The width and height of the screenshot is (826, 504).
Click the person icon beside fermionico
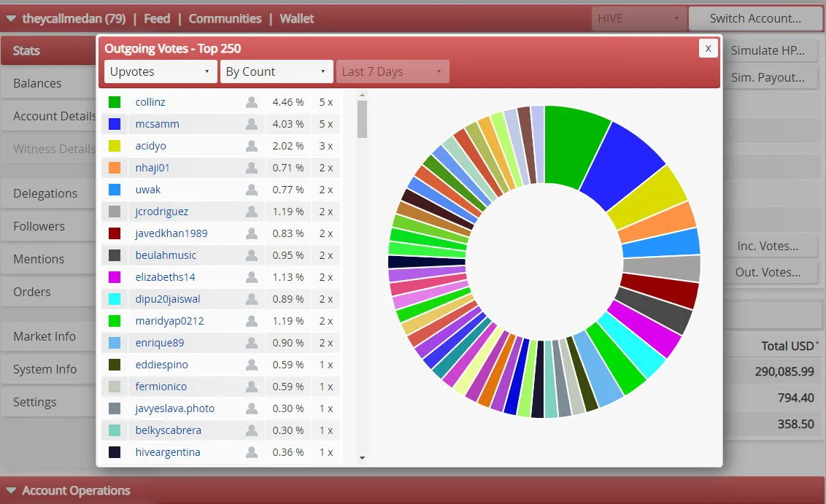pyautogui.click(x=252, y=386)
